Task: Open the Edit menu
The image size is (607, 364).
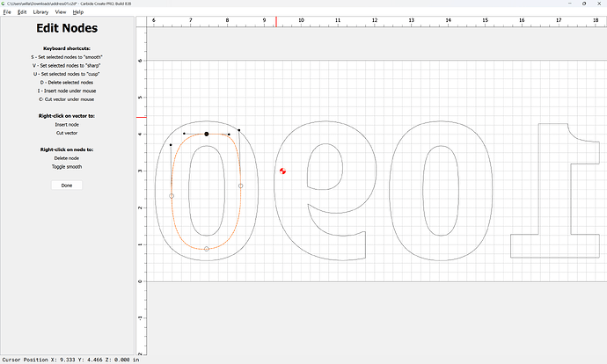Action: click(22, 12)
